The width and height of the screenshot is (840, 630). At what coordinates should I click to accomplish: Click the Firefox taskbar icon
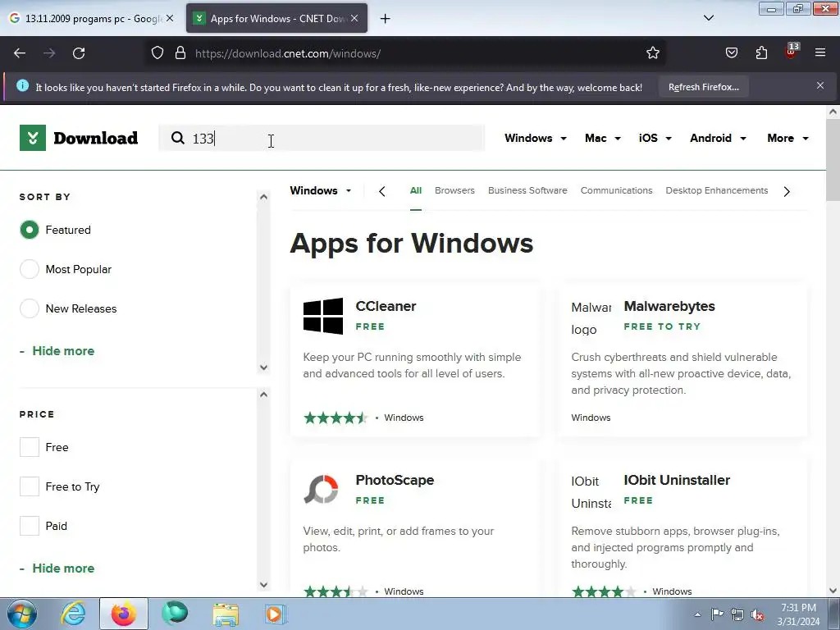pyautogui.click(x=124, y=614)
